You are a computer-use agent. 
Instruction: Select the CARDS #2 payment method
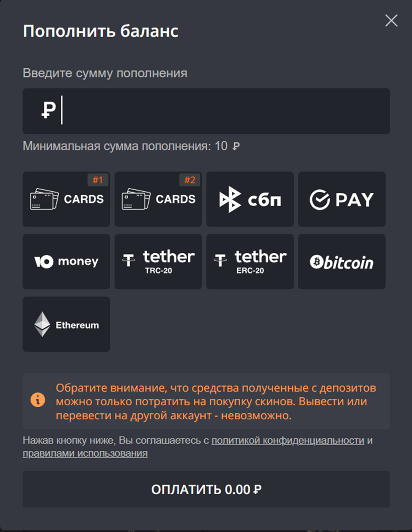tap(158, 199)
